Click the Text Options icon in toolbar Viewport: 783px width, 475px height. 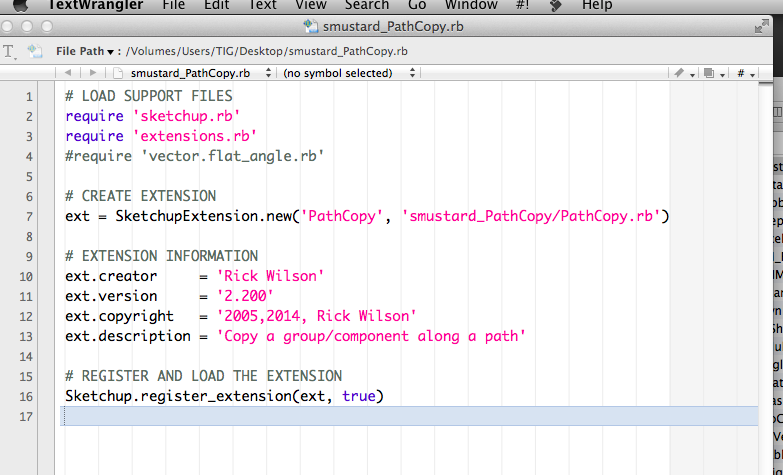click(x=10, y=51)
